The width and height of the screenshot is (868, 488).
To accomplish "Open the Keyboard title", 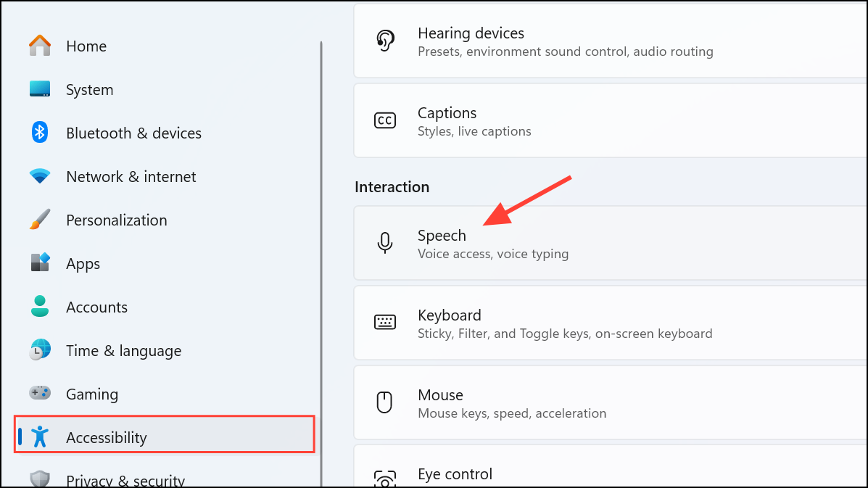I will pyautogui.click(x=449, y=315).
